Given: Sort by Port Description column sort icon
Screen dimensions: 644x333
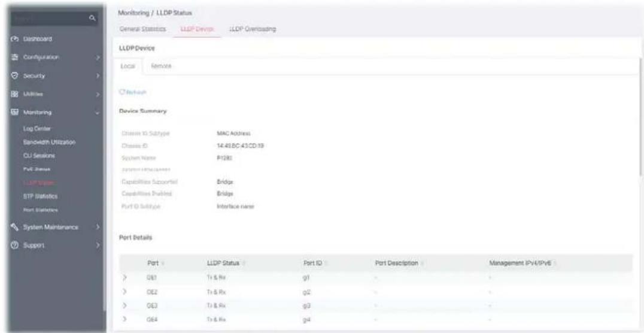Looking at the screenshot, I should [x=422, y=263].
